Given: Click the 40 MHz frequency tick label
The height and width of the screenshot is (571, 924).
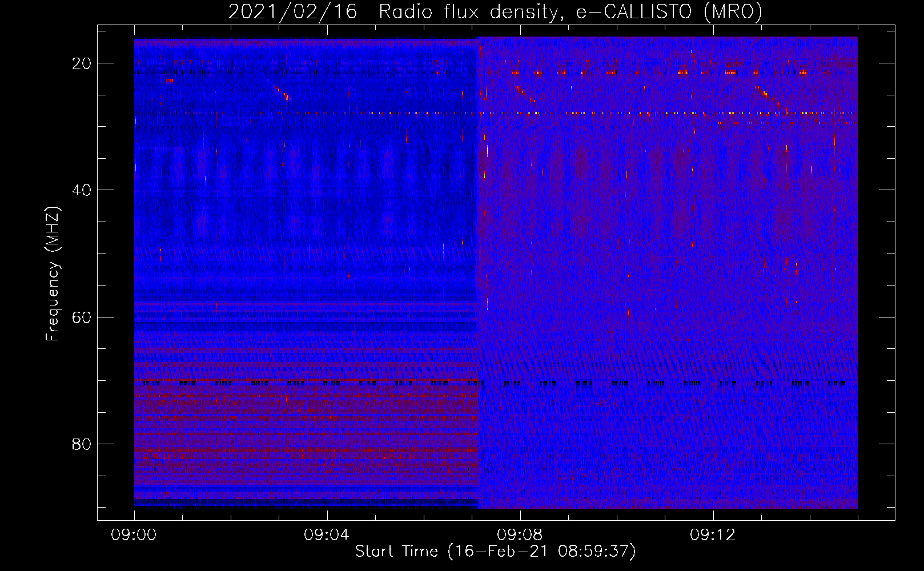Looking at the screenshot, I should (82, 190).
